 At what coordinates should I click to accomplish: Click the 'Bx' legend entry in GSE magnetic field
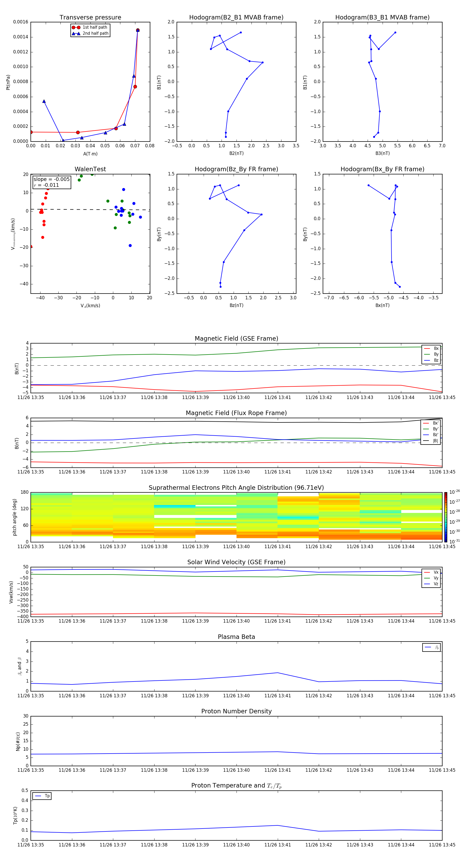pos(431,349)
